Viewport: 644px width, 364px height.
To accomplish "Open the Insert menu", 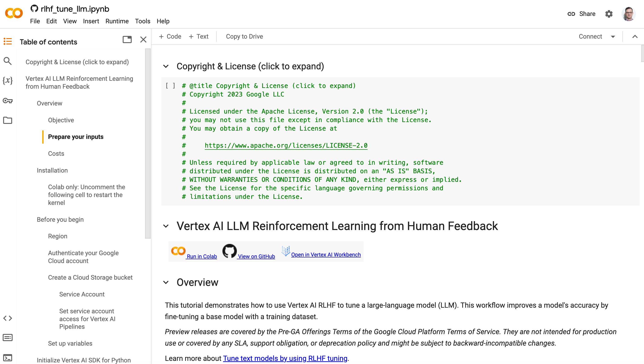I will [91, 21].
